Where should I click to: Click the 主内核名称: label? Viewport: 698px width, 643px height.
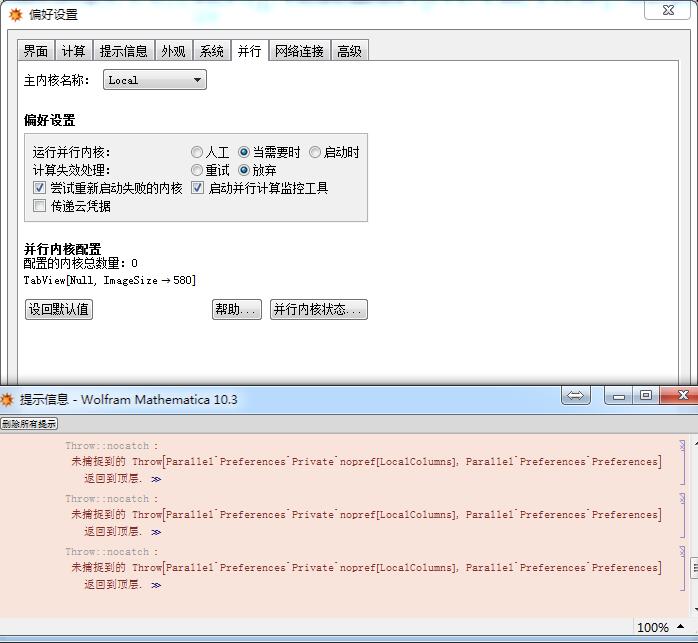pyautogui.click(x=57, y=80)
